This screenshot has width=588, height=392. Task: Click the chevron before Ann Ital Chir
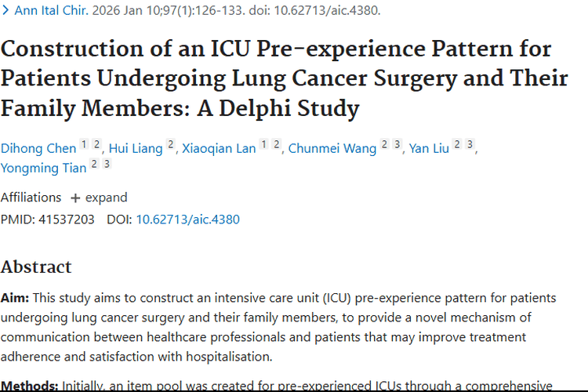click(7, 12)
